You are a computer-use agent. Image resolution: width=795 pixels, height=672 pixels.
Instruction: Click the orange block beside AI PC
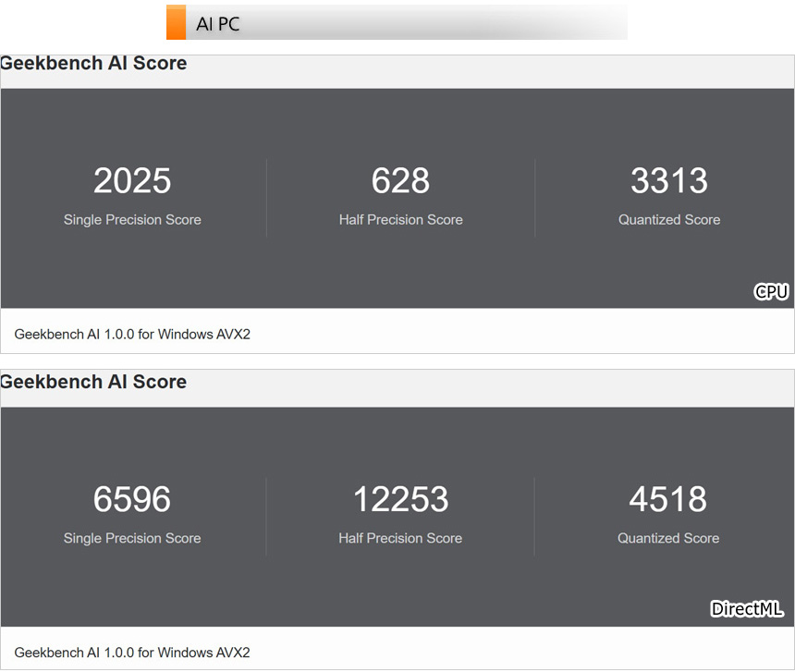(x=176, y=23)
